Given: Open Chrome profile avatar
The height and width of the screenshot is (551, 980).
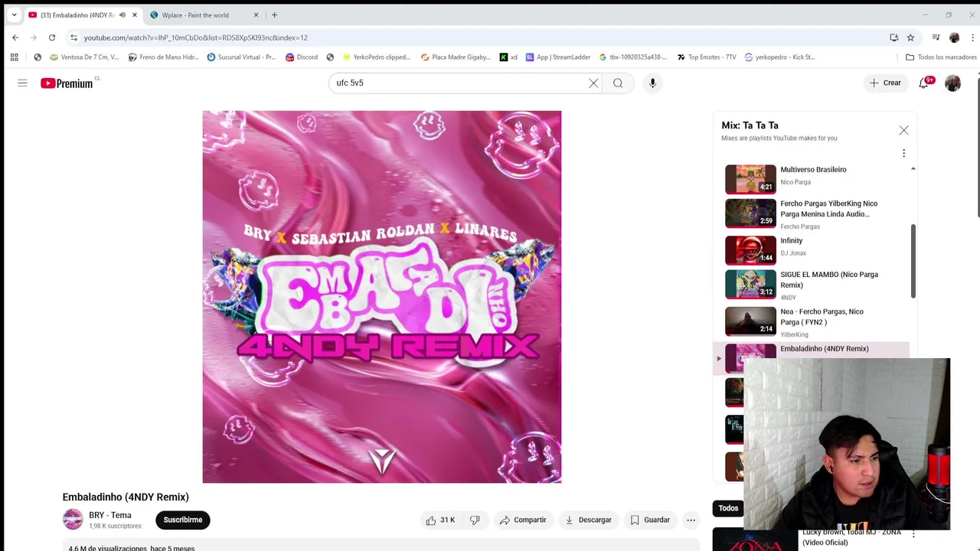Looking at the screenshot, I should [x=954, y=37].
